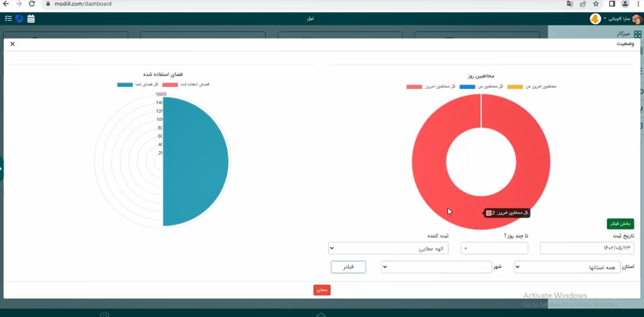Toggle the blue 'کل مخاطبین من' legend item

click(x=481, y=86)
